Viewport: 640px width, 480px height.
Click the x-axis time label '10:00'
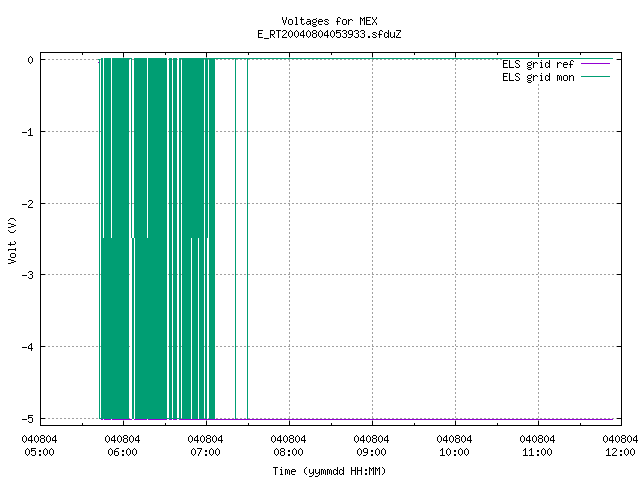[454, 452]
